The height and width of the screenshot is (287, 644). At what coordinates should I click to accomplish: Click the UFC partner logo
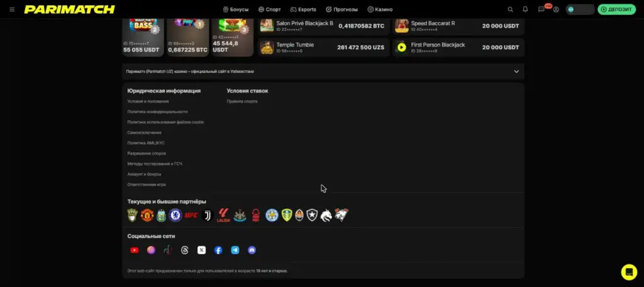(x=191, y=215)
